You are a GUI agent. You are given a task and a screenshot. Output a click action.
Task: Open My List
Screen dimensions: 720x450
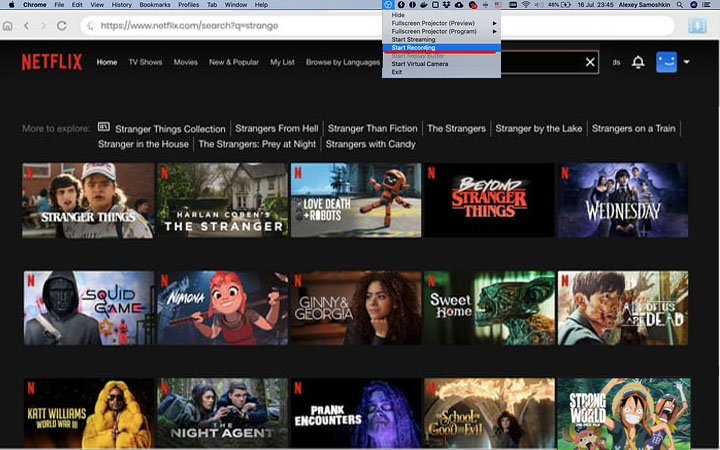pyautogui.click(x=282, y=62)
